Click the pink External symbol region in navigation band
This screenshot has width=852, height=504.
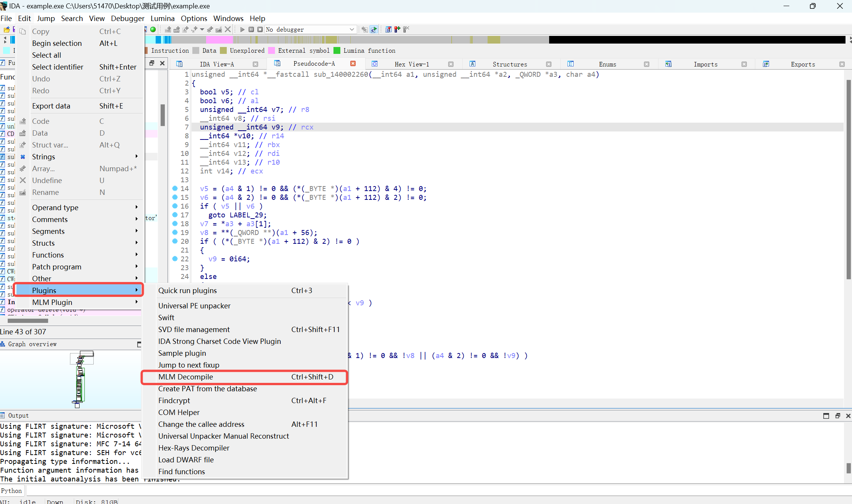click(x=220, y=40)
